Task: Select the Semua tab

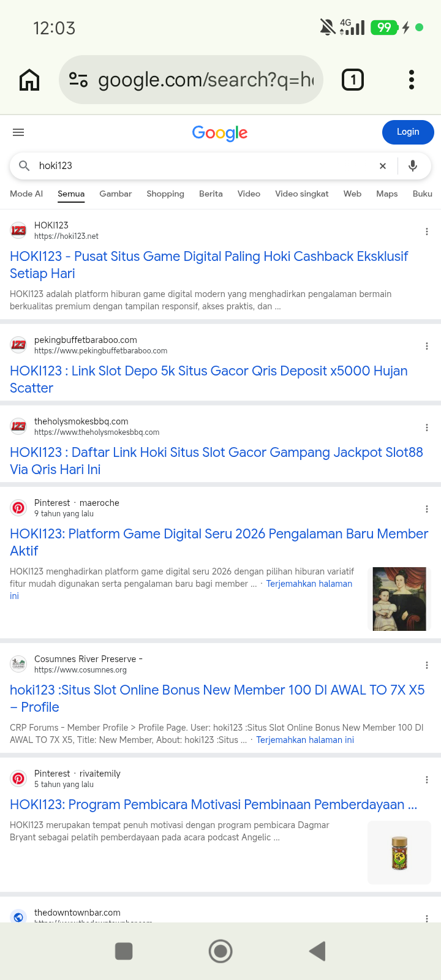Action: click(71, 194)
